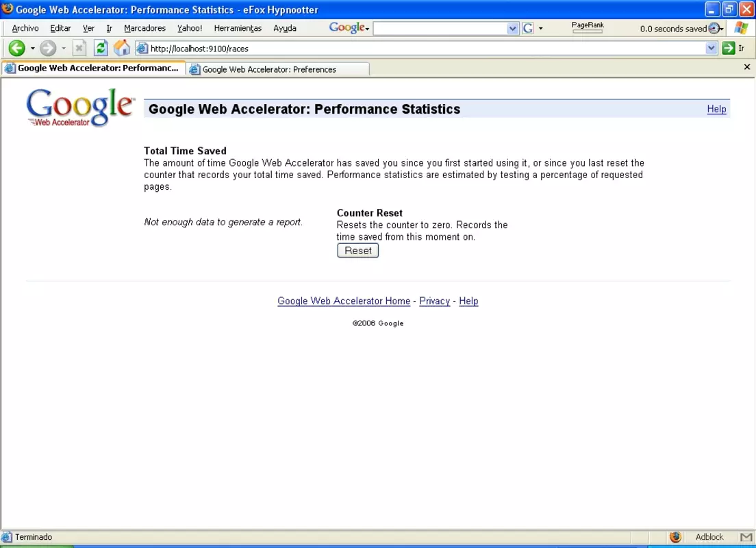Open the Forward button history dropdown

(x=64, y=48)
